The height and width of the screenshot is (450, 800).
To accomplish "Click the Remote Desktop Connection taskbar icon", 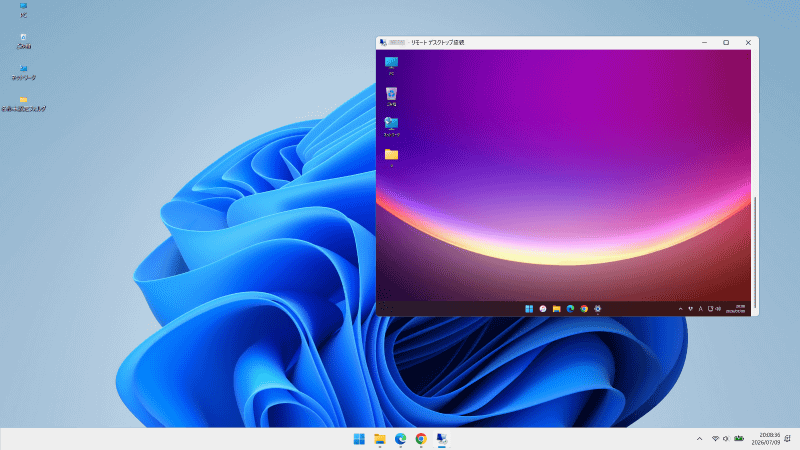I will [442, 439].
